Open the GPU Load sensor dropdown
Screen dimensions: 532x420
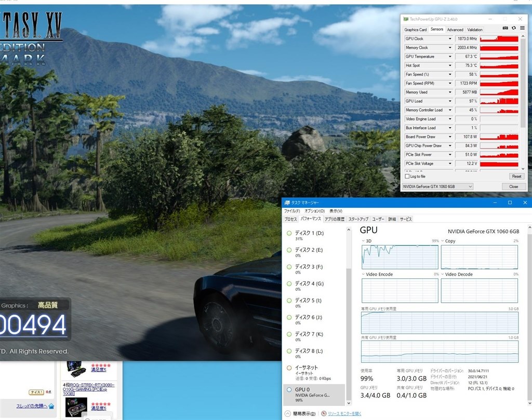click(450, 101)
